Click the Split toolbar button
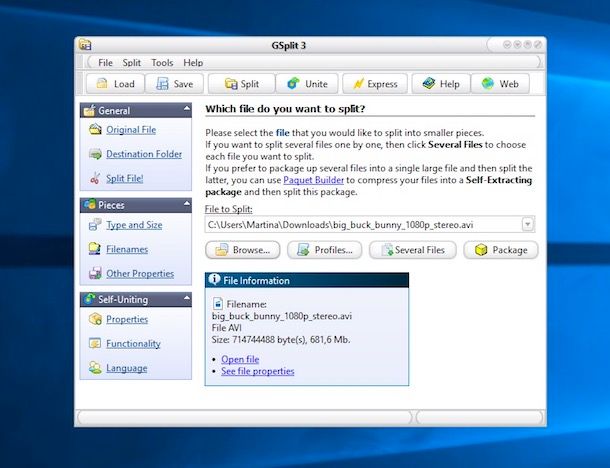 [x=242, y=84]
